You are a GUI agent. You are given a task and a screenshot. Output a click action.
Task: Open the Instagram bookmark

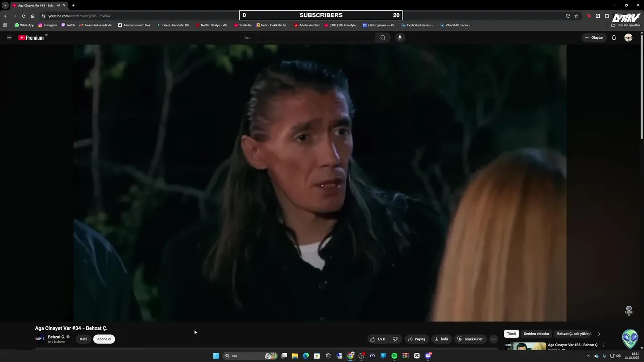coord(48,25)
